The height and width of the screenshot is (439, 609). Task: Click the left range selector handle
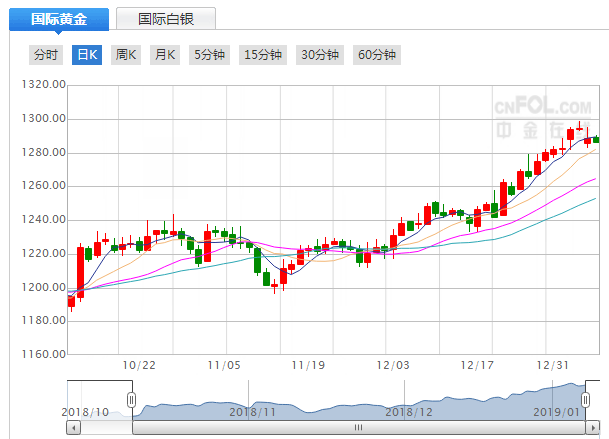(x=131, y=401)
